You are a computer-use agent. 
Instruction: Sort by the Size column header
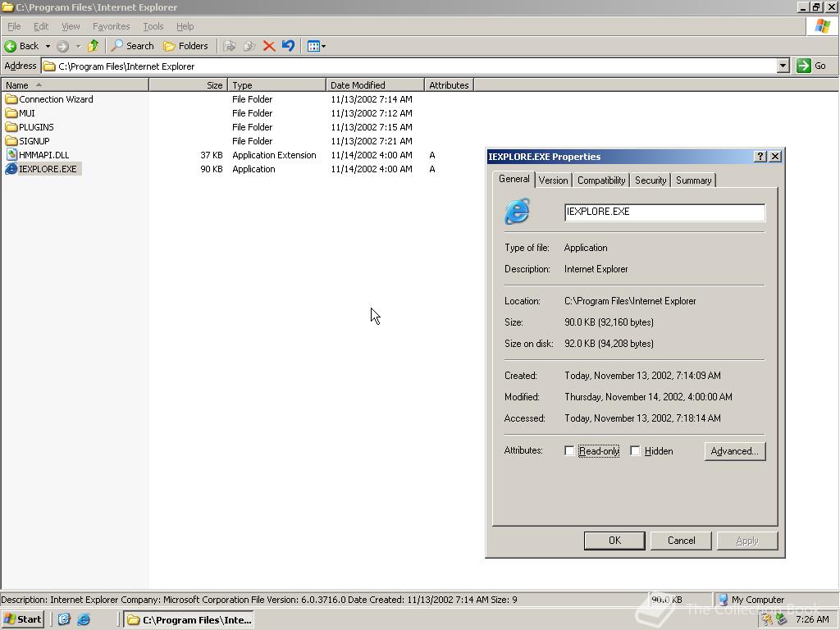pyautogui.click(x=189, y=85)
